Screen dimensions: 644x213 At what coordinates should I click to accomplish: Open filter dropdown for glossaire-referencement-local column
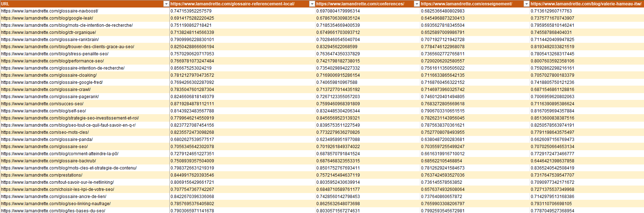point(312,4)
